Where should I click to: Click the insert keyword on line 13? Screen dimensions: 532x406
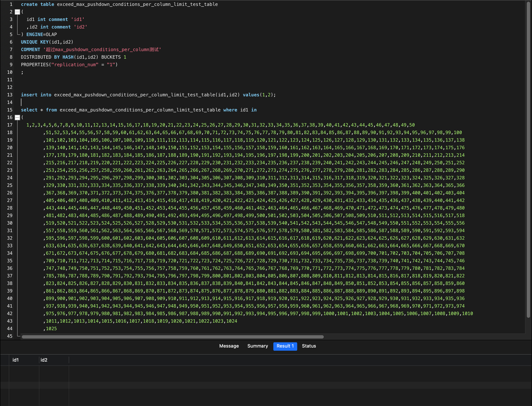(29, 95)
